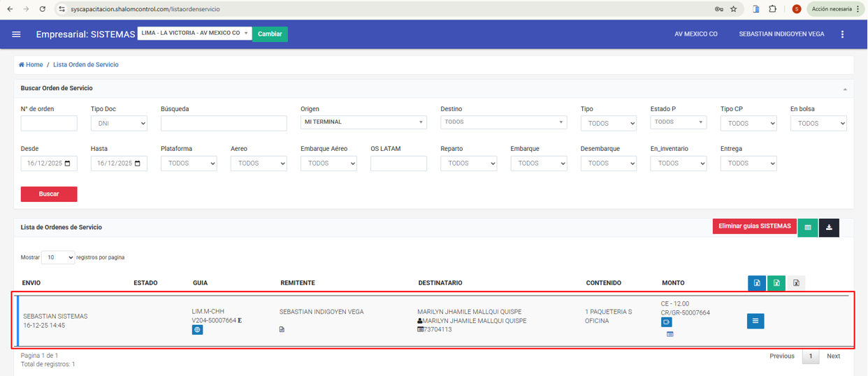The height and width of the screenshot is (376, 868).
Task: Click the green table grid icon button
Action: [x=808, y=227]
